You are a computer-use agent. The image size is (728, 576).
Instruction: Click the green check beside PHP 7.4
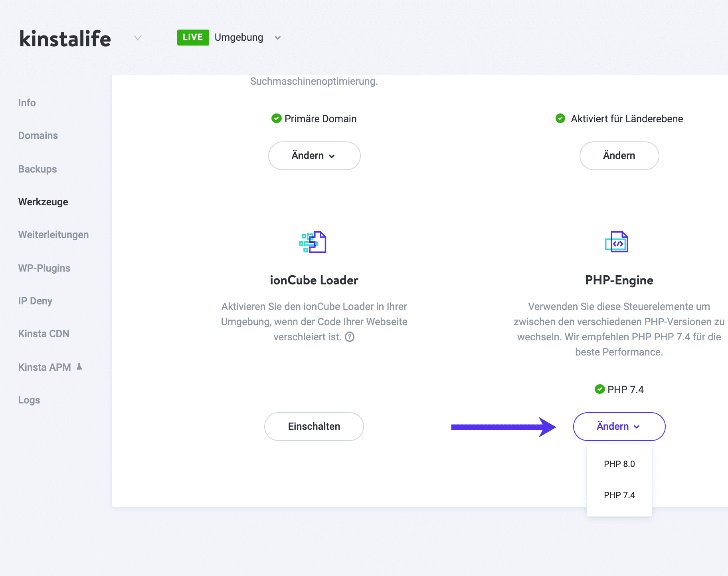[x=600, y=389]
